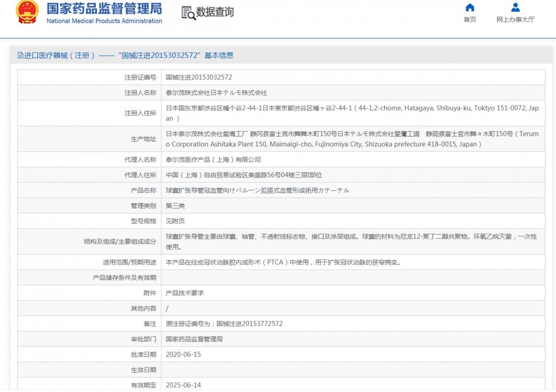This screenshot has height=392, width=556.
Task: Click the 有效期至 row label
Action: [144, 385]
